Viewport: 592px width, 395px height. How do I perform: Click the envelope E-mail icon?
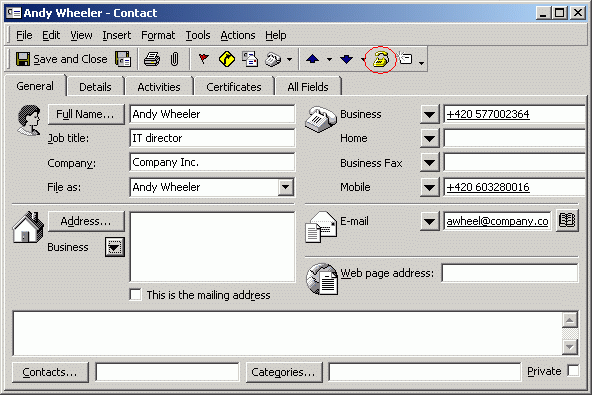[x=321, y=227]
